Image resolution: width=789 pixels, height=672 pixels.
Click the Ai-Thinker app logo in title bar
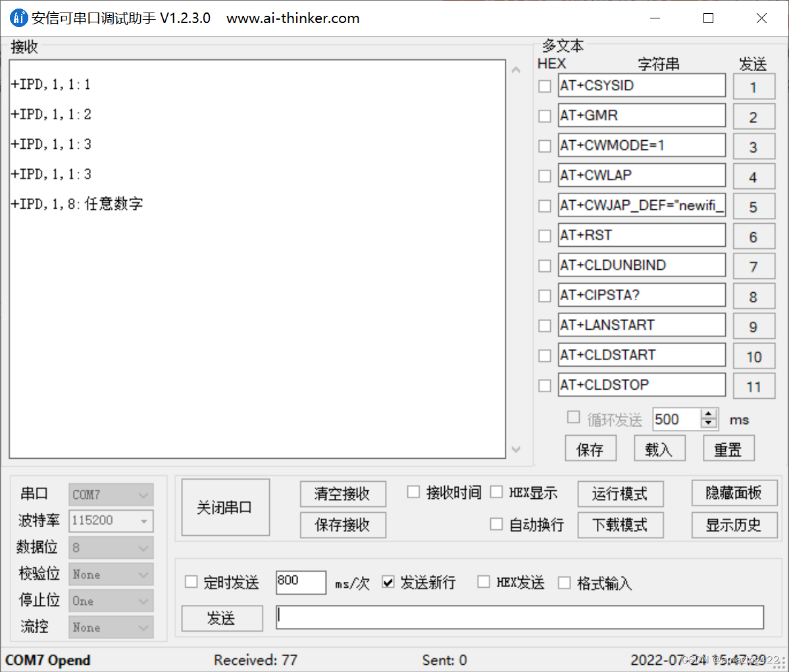tap(18, 18)
